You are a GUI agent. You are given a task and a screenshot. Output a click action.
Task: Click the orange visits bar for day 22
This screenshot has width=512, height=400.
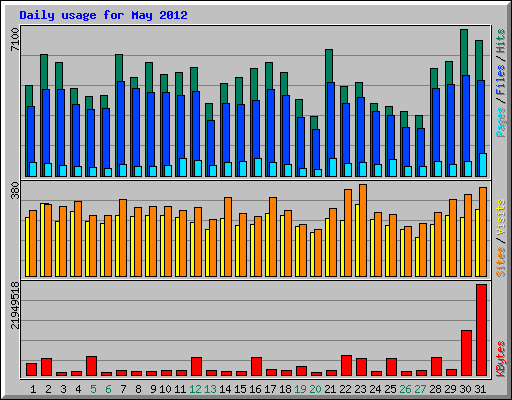[x=348, y=233]
